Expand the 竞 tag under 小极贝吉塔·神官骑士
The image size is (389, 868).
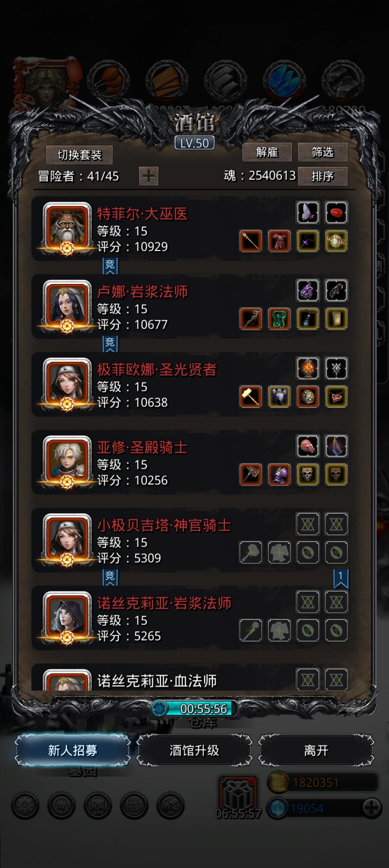pyautogui.click(x=110, y=577)
